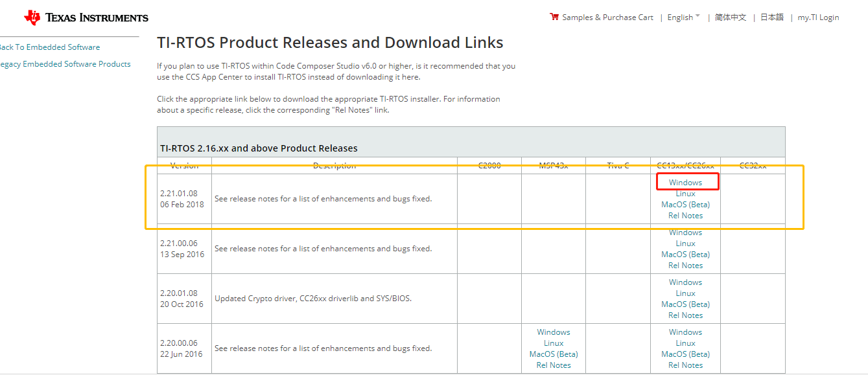Download 2.21.01.08 Windows installer for CC13xx/CC26xx
Image resolution: width=868 pixels, height=375 pixels.
pyautogui.click(x=686, y=183)
